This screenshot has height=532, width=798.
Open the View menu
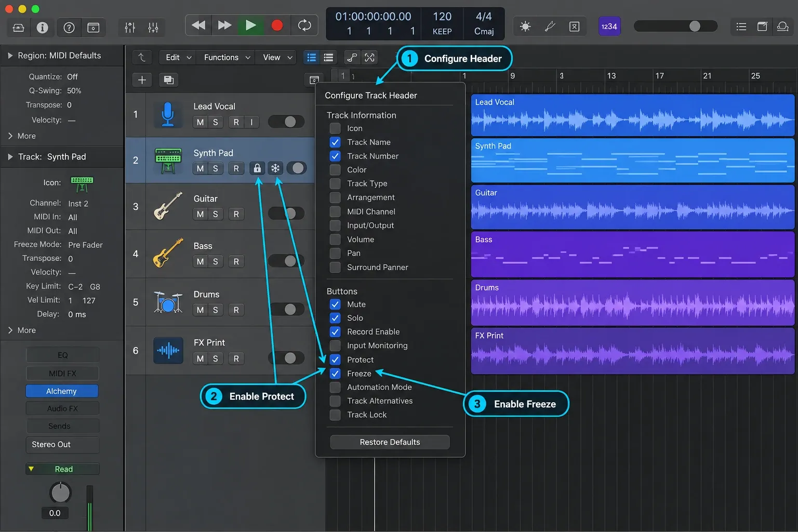tap(277, 58)
